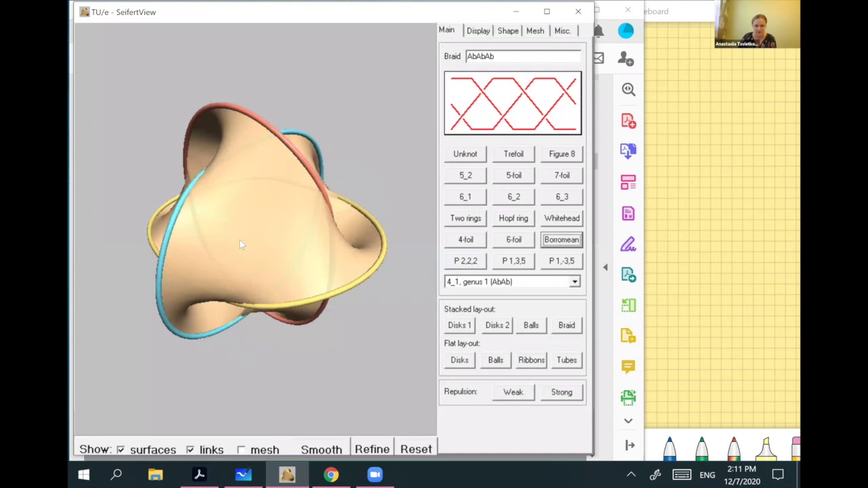Click the add user share icon
Screen dimensions: 868x488
click(626, 59)
